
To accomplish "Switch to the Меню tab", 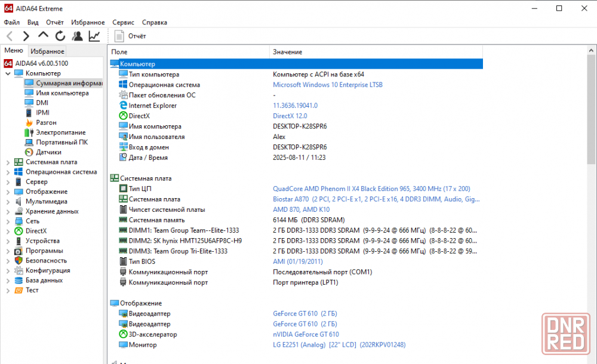I will point(14,50).
